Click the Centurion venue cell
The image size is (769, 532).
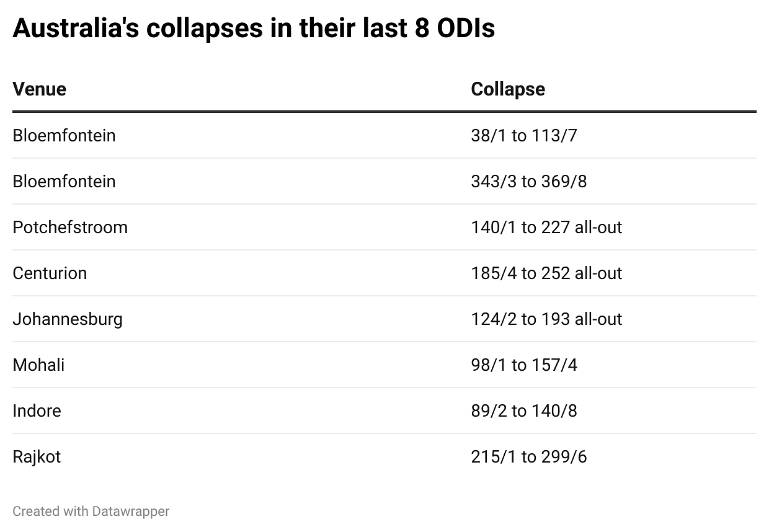click(x=50, y=273)
